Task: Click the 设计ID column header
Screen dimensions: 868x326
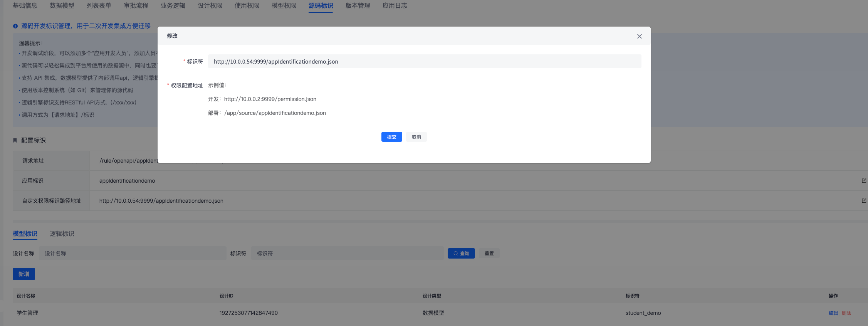Action: click(227, 296)
